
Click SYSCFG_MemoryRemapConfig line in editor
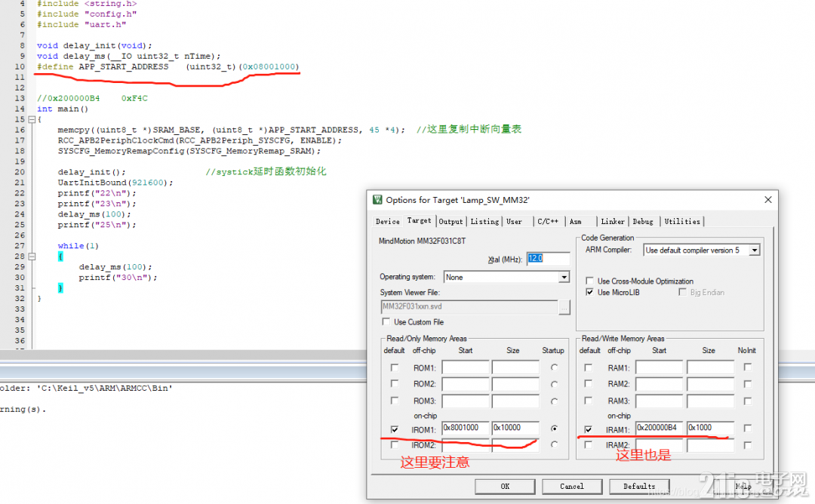click(189, 151)
